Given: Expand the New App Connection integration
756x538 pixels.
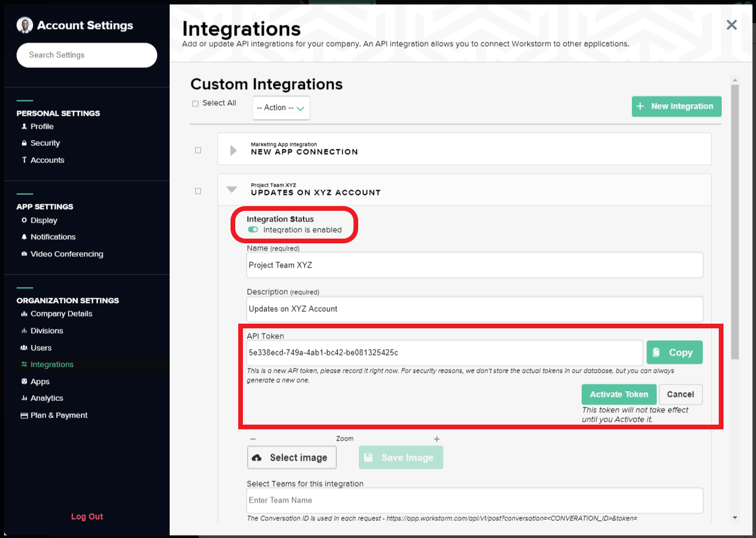Looking at the screenshot, I should (x=233, y=151).
